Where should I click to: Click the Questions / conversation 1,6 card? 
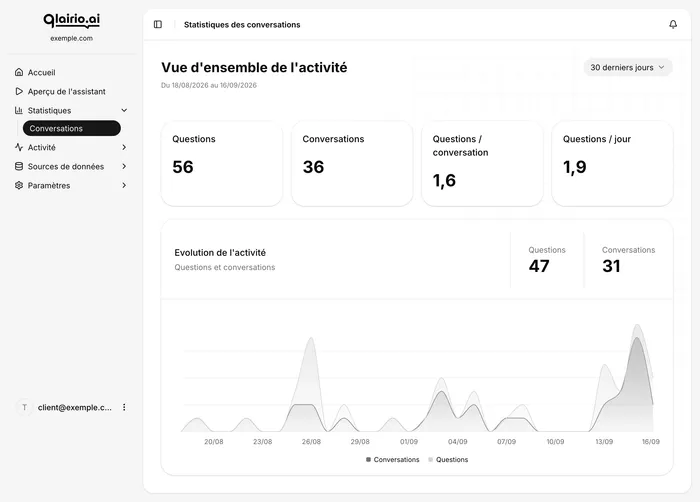(482, 163)
